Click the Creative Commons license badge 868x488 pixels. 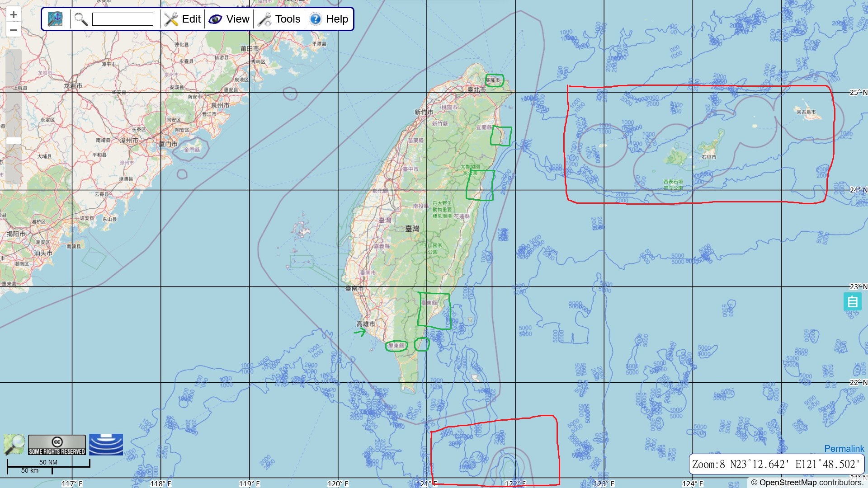pyautogui.click(x=57, y=445)
